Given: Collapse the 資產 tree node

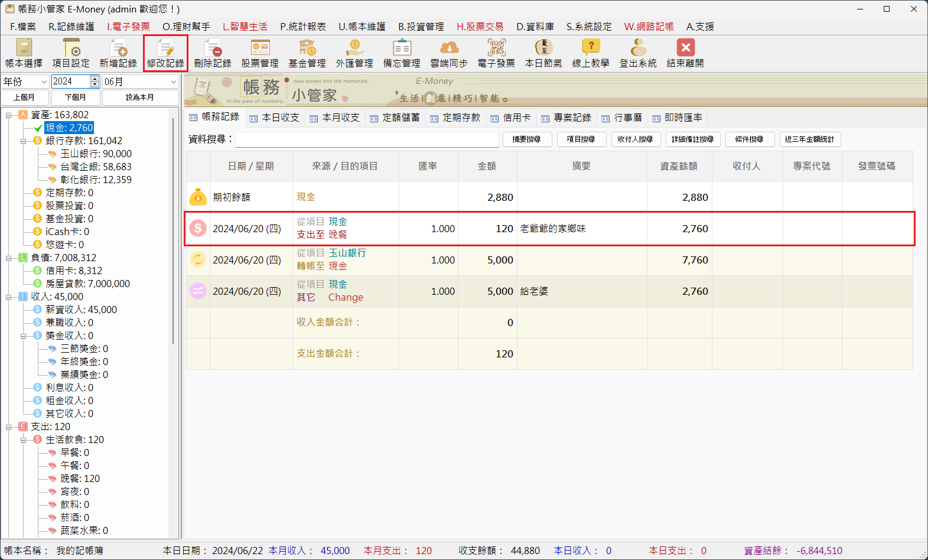Looking at the screenshot, I should [x=9, y=115].
